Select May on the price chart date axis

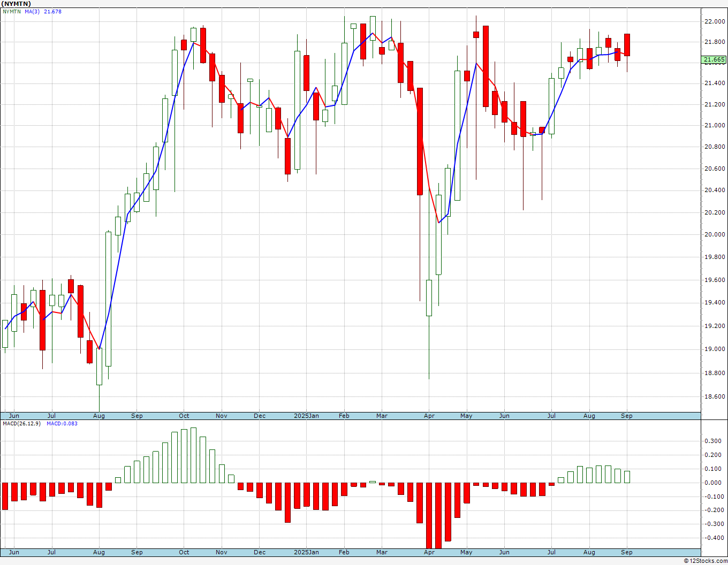click(466, 416)
